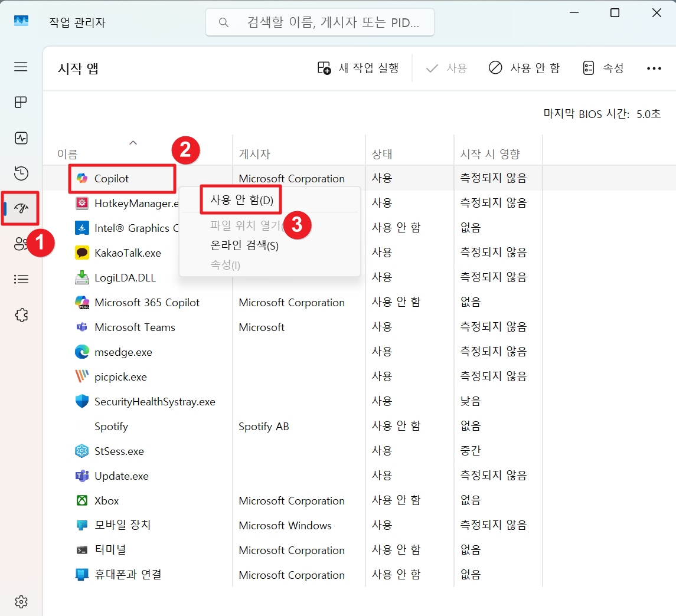Viewport: 676px width, 616px height.
Task: Click the Update.exe Teams icon
Action: (82, 476)
